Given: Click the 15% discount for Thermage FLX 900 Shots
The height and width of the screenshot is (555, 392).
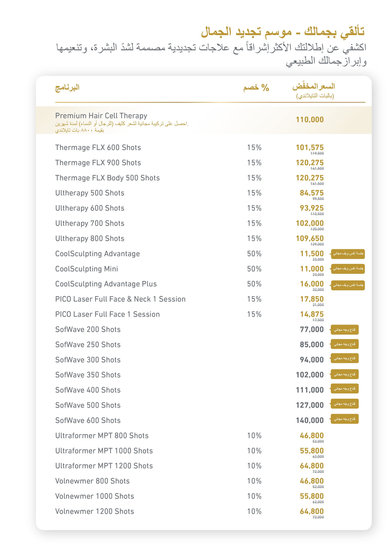Looking at the screenshot, I should [x=254, y=163].
